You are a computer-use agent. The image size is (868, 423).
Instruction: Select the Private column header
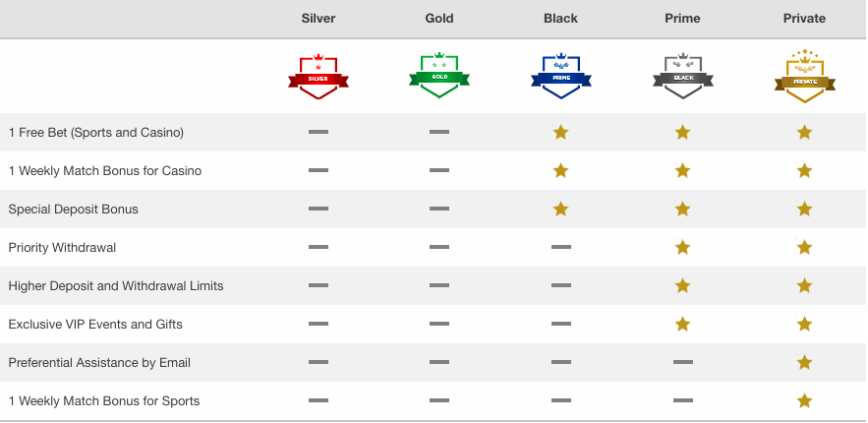(x=804, y=19)
